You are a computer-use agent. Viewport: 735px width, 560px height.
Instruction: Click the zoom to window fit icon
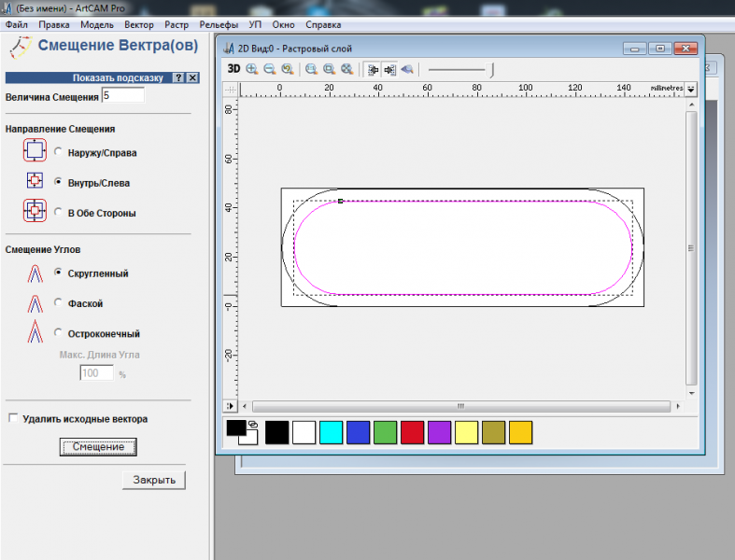329,69
